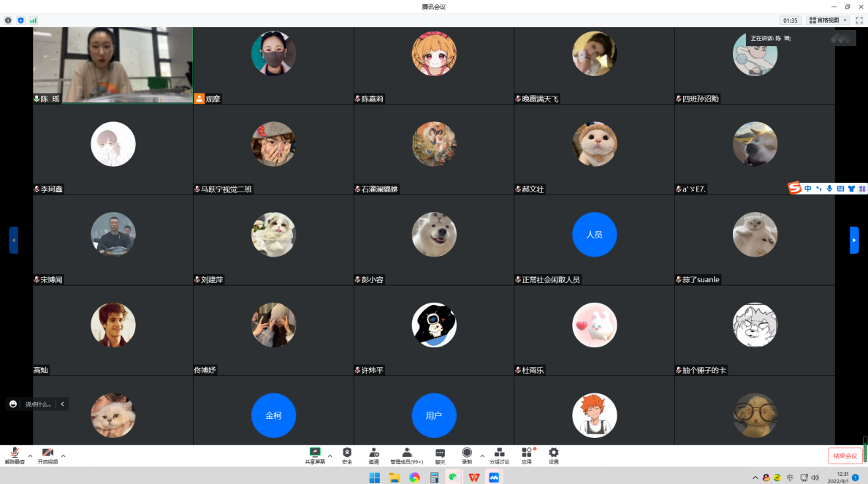868x484 pixels.
Task: Click the red 结束会议 button
Action: pyautogui.click(x=845, y=455)
